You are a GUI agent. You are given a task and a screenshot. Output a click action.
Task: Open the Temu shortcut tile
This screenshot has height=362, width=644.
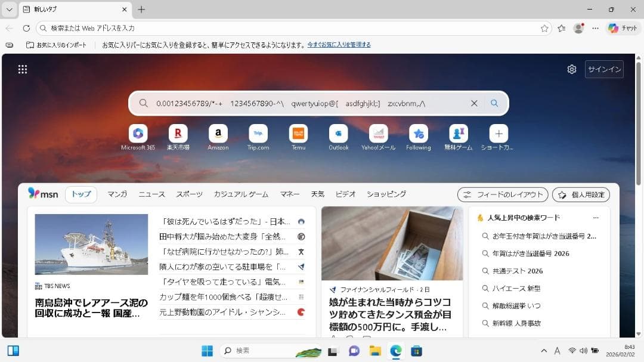(x=298, y=134)
